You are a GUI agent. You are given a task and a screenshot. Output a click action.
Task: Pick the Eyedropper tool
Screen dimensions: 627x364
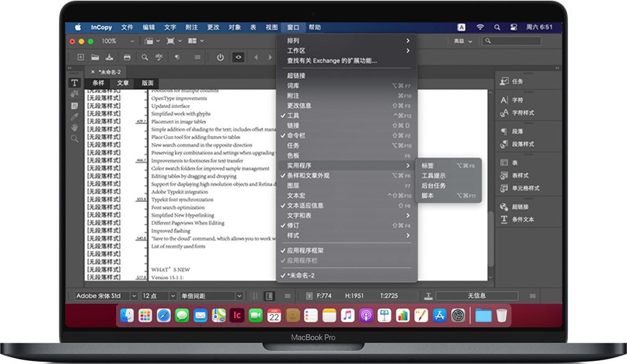click(75, 116)
